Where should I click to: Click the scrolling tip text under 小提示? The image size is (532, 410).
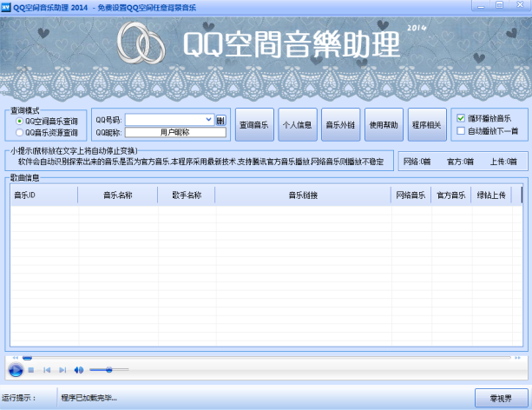[x=200, y=162]
